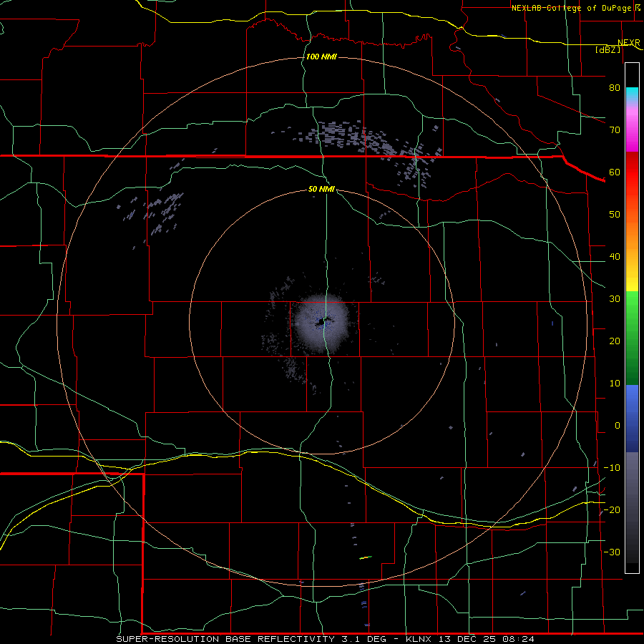
Task: Click the green band of the color bar
Action: click(x=632, y=338)
